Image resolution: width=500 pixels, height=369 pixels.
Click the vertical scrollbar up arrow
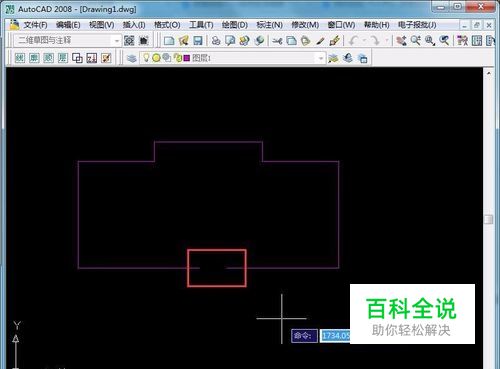click(x=489, y=73)
